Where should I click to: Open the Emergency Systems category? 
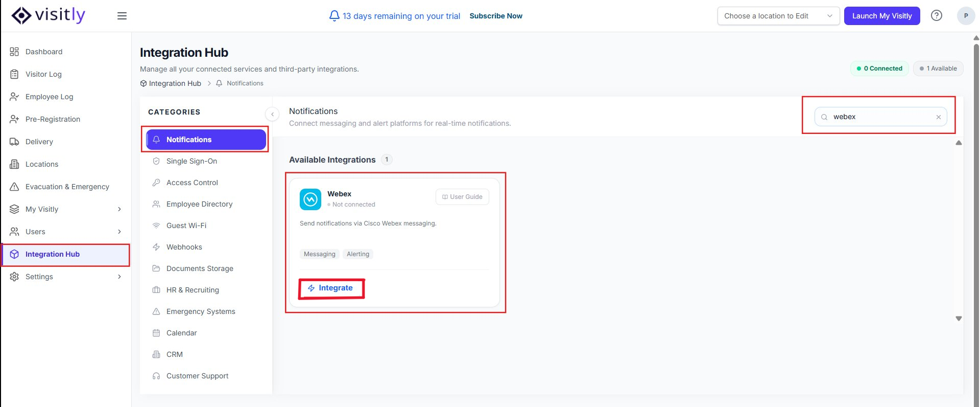point(206,311)
